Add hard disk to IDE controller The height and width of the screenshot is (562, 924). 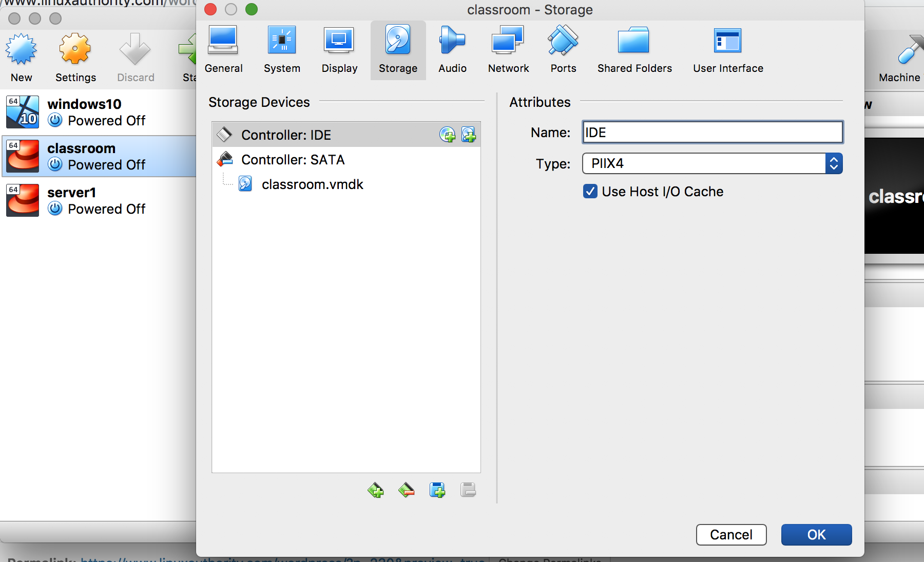click(x=468, y=135)
